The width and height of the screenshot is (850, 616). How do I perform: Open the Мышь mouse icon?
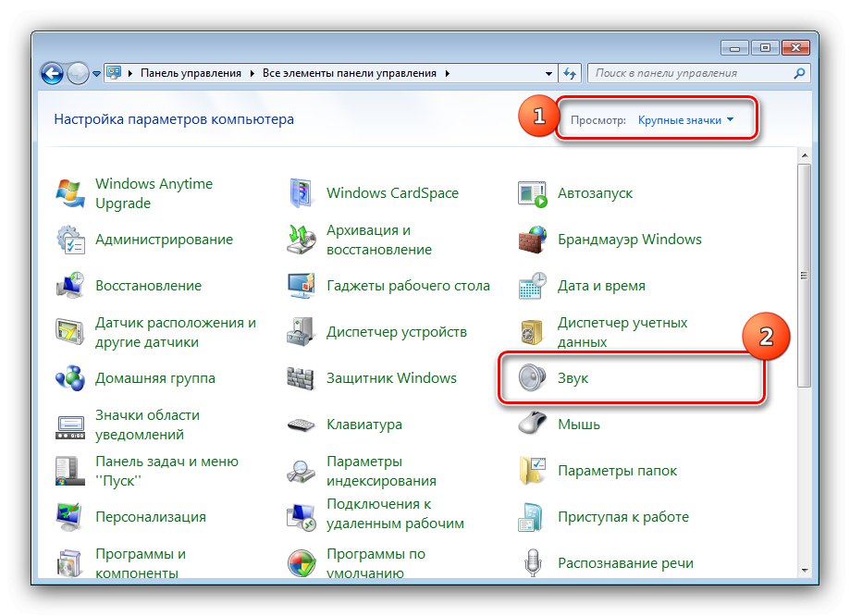tap(533, 423)
